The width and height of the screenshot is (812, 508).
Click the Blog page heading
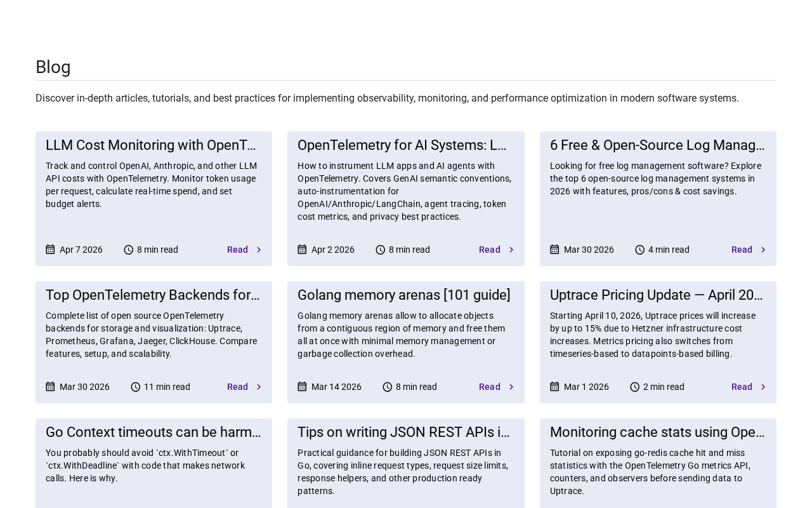(53, 67)
